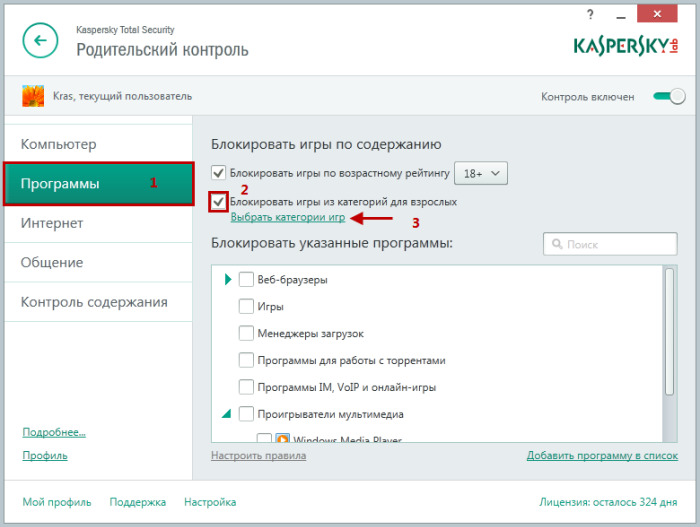Open the Профиль link in sidebar

(45, 455)
